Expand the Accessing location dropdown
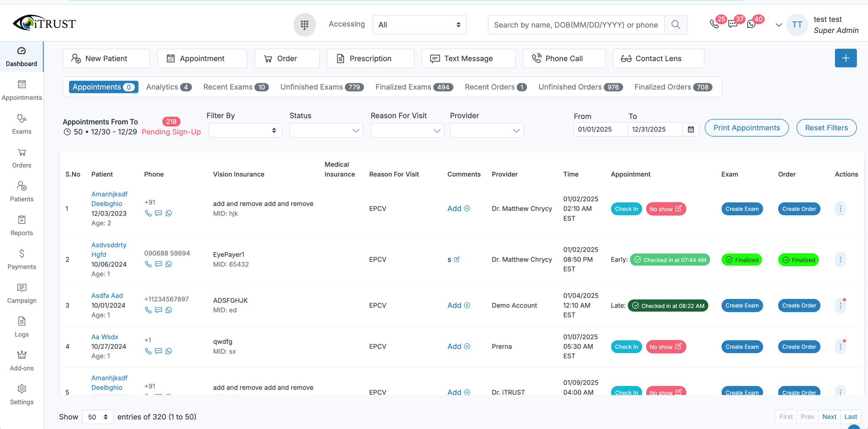This screenshot has height=429, width=868. [x=419, y=25]
